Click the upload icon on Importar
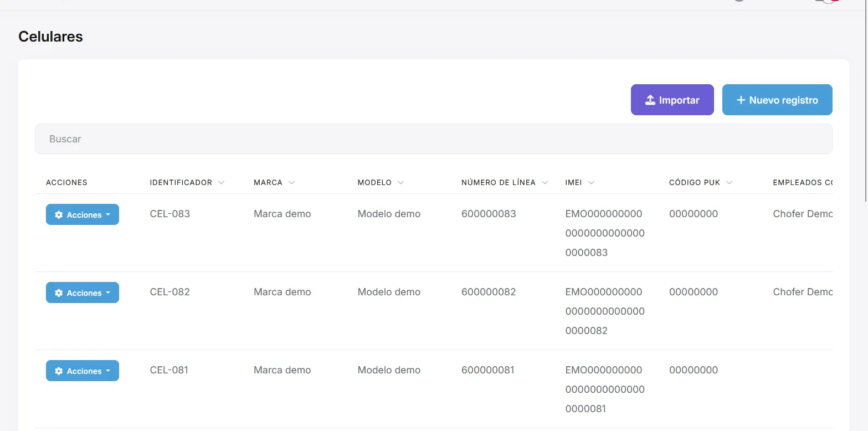The height and width of the screenshot is (431, 868). (x=650, y=100)
